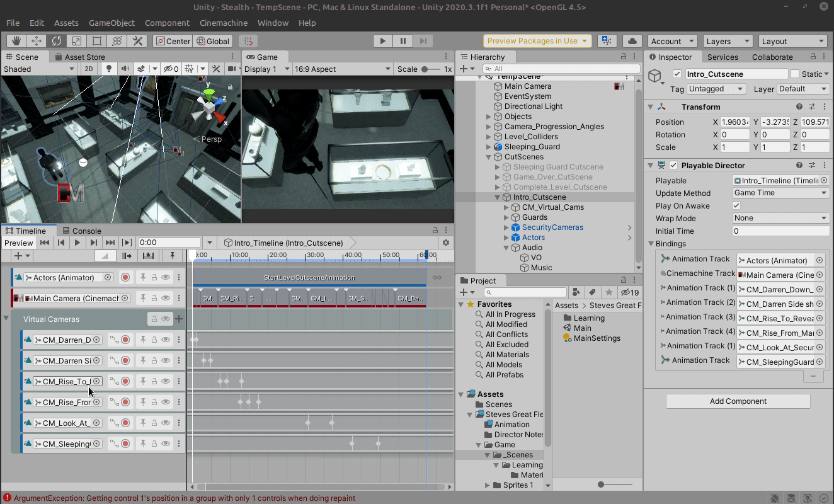Image resolution: width=834 pixels, height=504 pixels.
Task: Toggle scene lighting bulb icon
Action: point(109,69)
